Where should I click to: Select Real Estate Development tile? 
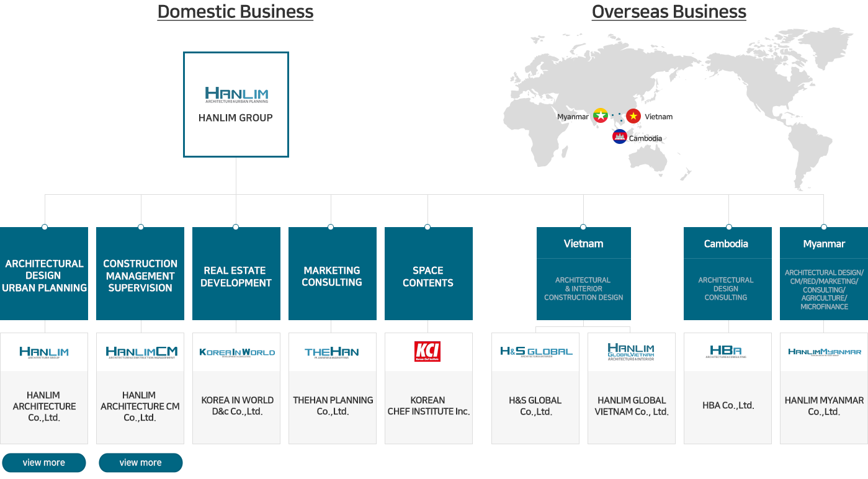tap(236, 274)
